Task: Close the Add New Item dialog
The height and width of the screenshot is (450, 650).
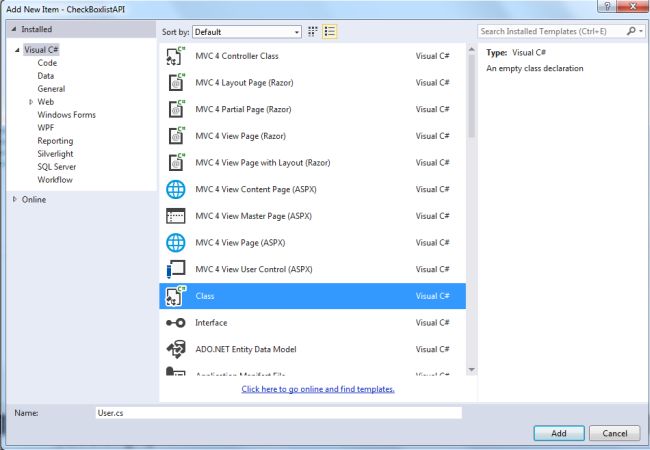Action: tap(633, 6)
